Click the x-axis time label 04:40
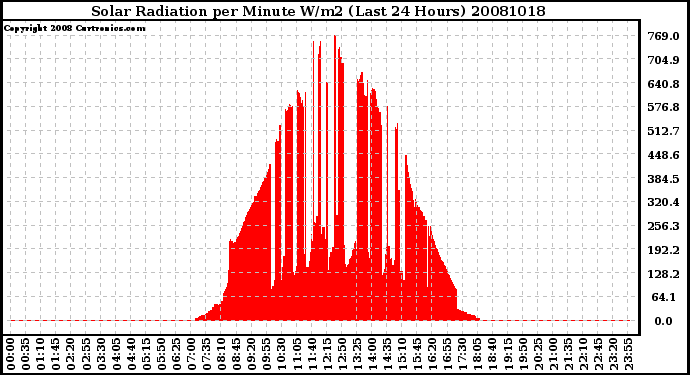690x375 pixels. coord(131,354)
